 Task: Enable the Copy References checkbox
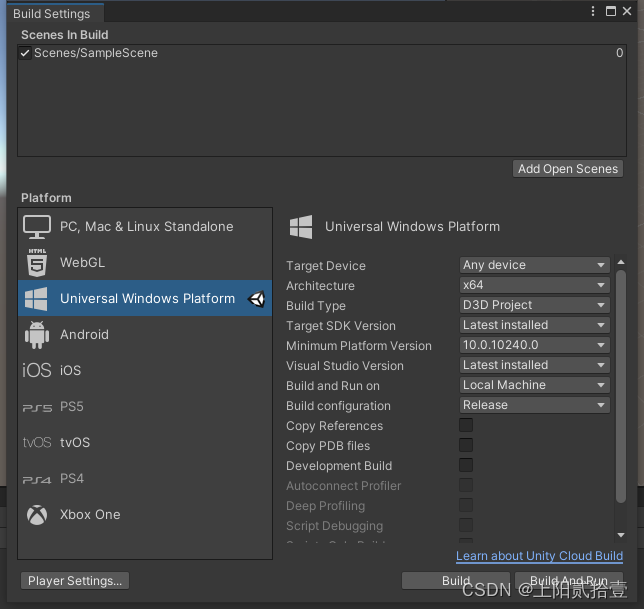[x=466, y=425]
